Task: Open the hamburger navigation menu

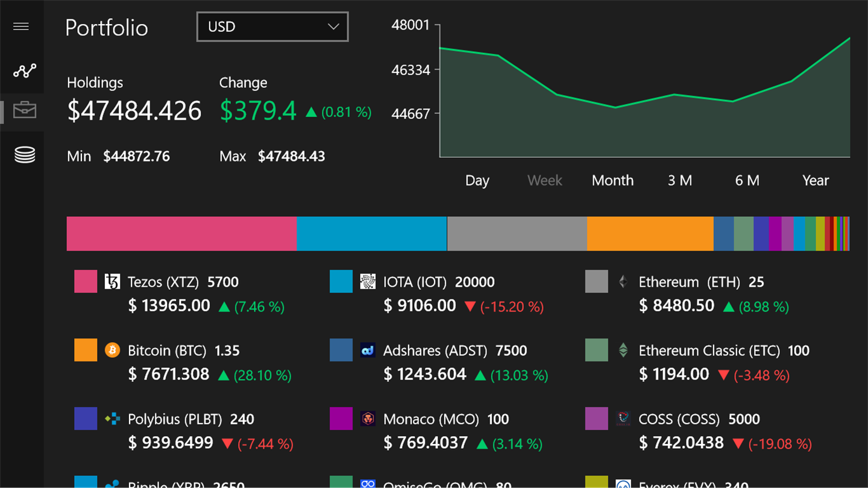Action: (21, 27)
